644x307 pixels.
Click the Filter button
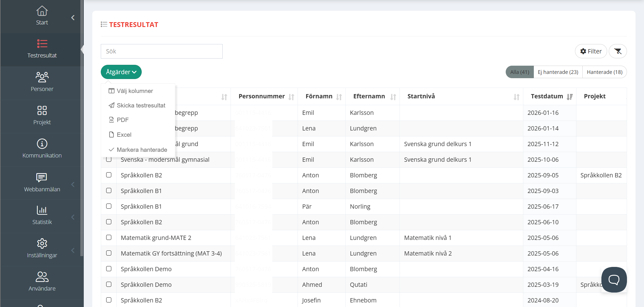(591, 51)
